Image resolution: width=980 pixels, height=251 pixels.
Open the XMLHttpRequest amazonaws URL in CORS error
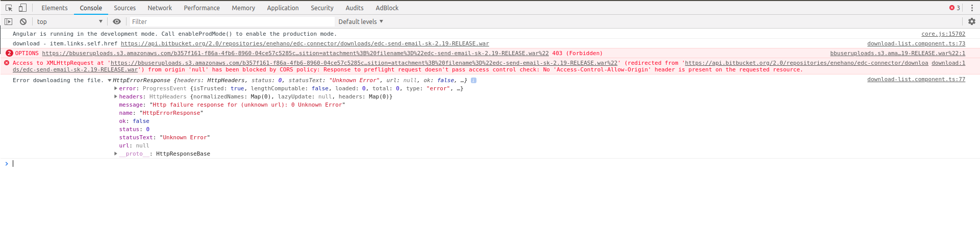[x=364, y=63]
